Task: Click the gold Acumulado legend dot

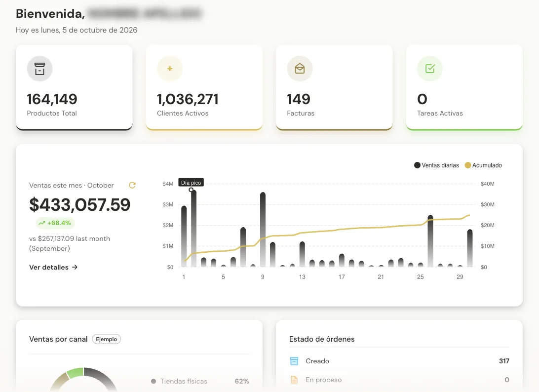Action: click(468, 165)
